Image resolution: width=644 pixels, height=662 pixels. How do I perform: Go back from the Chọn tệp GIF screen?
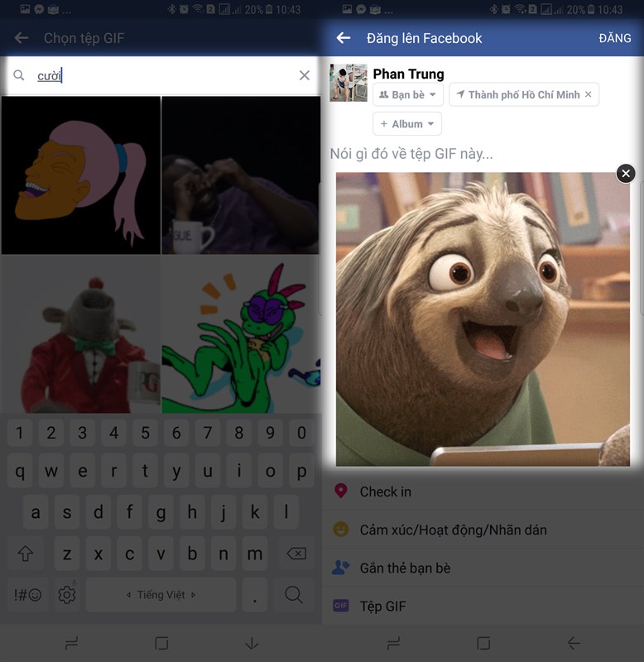tap(22, 38)
